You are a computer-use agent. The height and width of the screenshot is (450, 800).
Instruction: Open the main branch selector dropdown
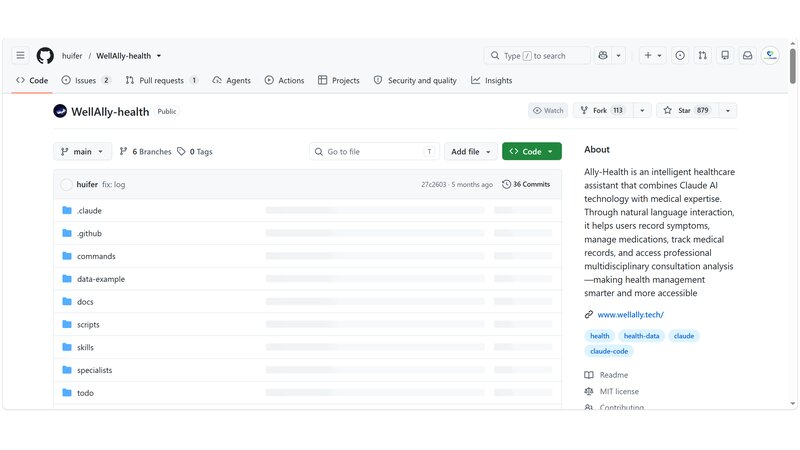coord(82,152)
